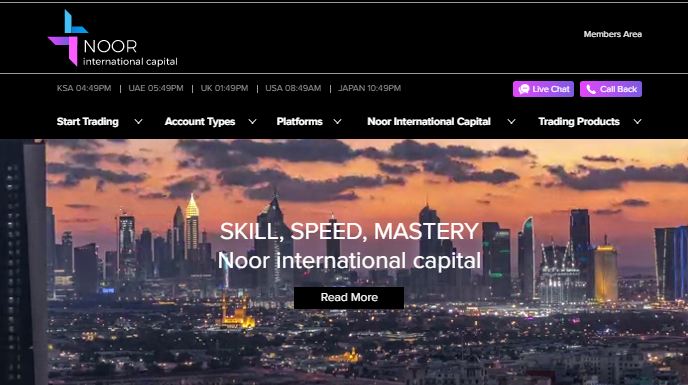Click the Read More button
Viewport: 688px width, 385px height.
tap(349, 298)
